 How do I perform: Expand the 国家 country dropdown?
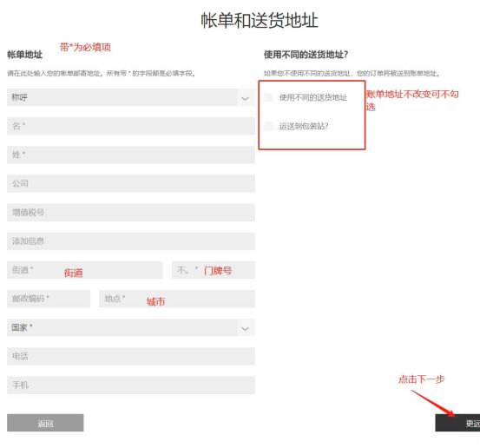(131, 327)
